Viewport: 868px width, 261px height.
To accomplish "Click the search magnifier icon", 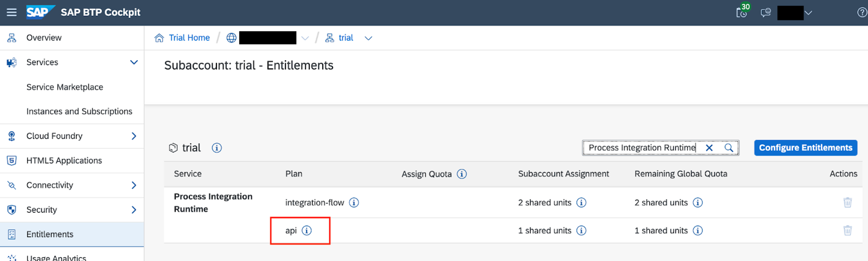I will (x=729, y=148).
